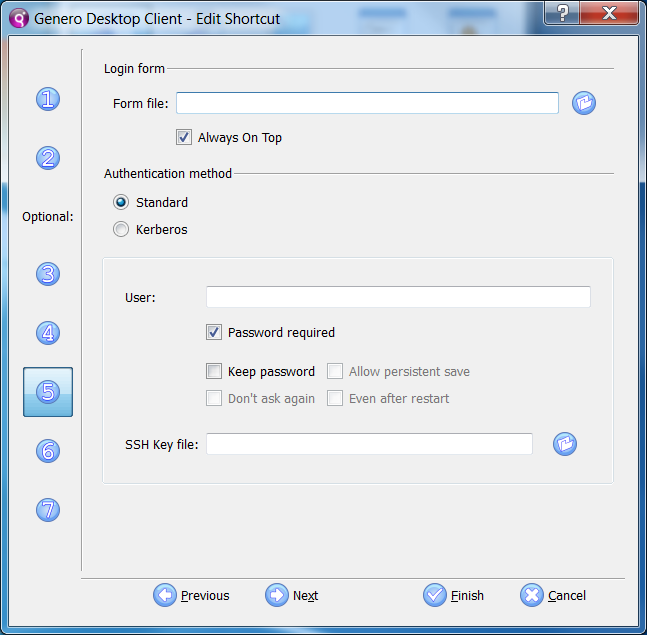
Task: Select wizard step 4 icon
Action: [x=48, y=333]
